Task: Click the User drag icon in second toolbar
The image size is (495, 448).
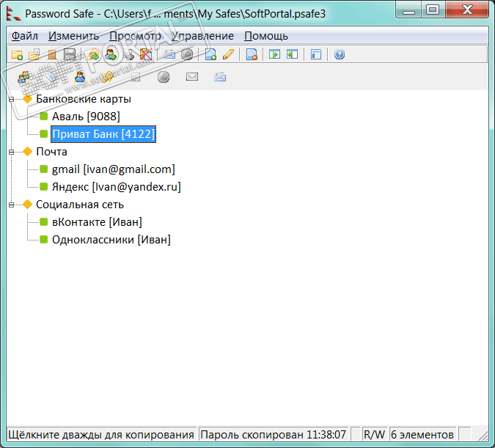Action: [79, 77]
